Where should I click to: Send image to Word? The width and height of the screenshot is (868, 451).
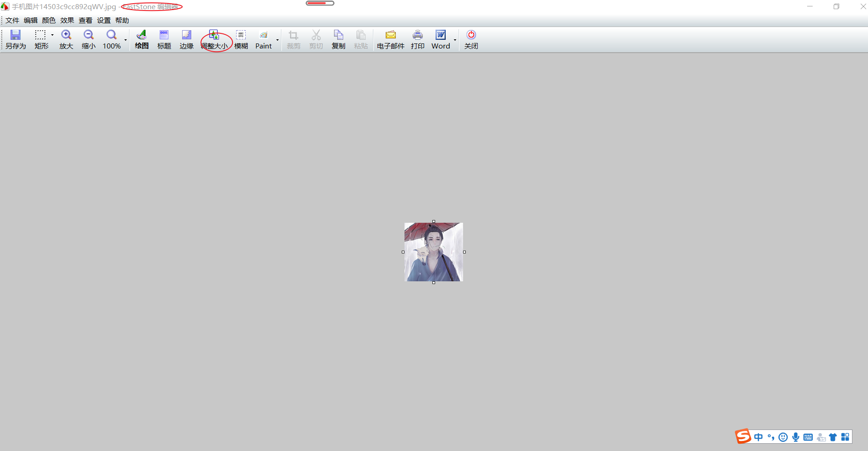click(441, 39)
